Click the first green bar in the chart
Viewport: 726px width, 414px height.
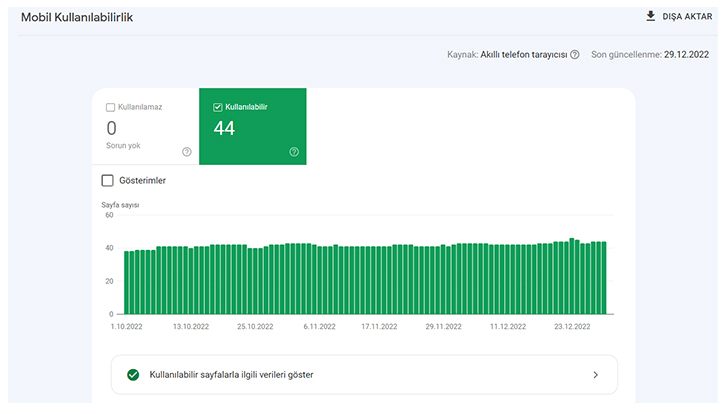pyautogui.click(x=127, y=283)
